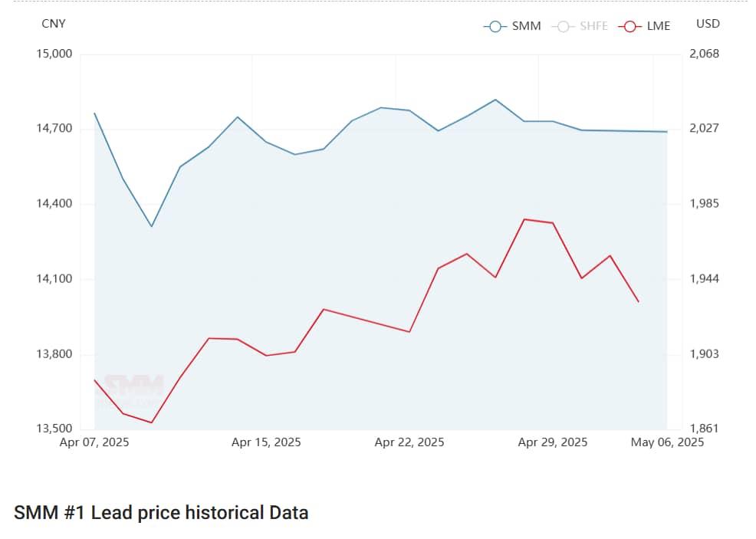Click the SMM watermark logo on chart
Image resolution: width=756 pixels, height=539 pixels.
(x=134, y=386)
